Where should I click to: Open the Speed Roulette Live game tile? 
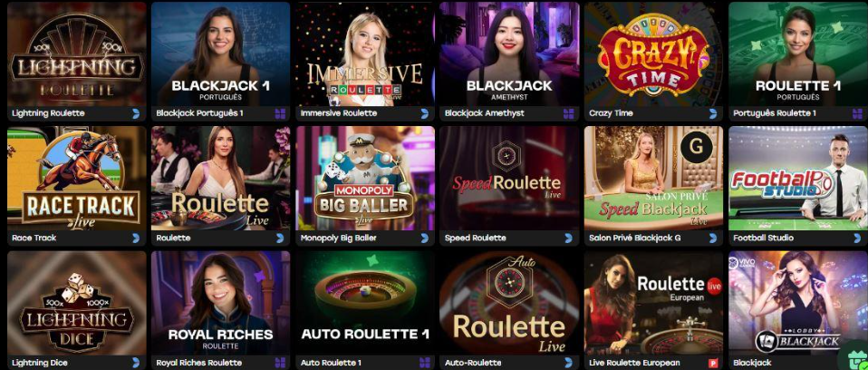tap(509, 179)
